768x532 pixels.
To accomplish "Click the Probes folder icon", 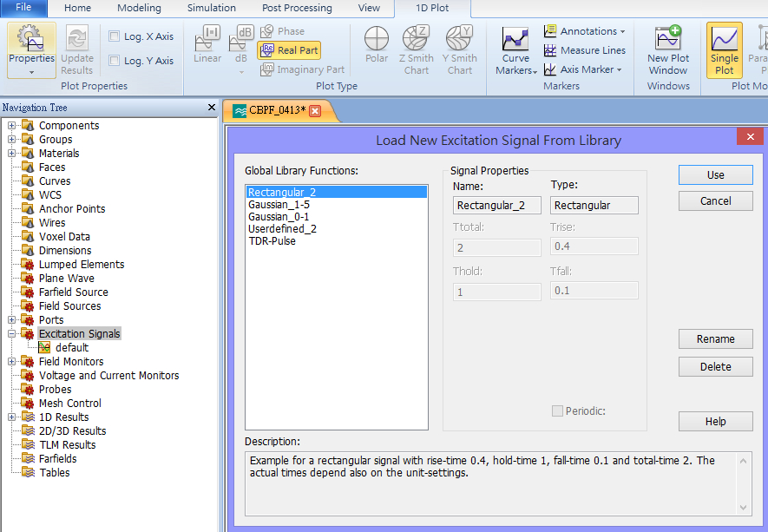I will (28, 390).
